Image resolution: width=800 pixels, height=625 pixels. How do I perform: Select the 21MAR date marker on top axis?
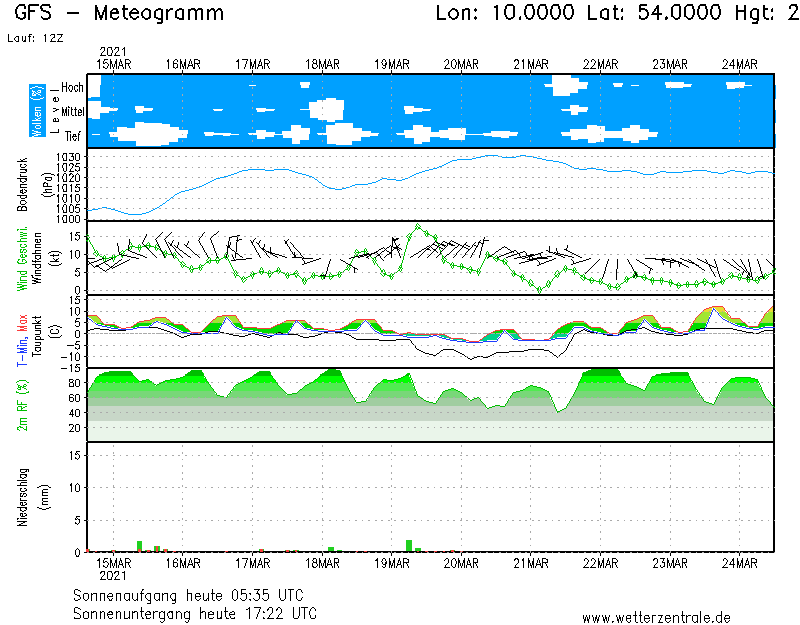point(531,64)
